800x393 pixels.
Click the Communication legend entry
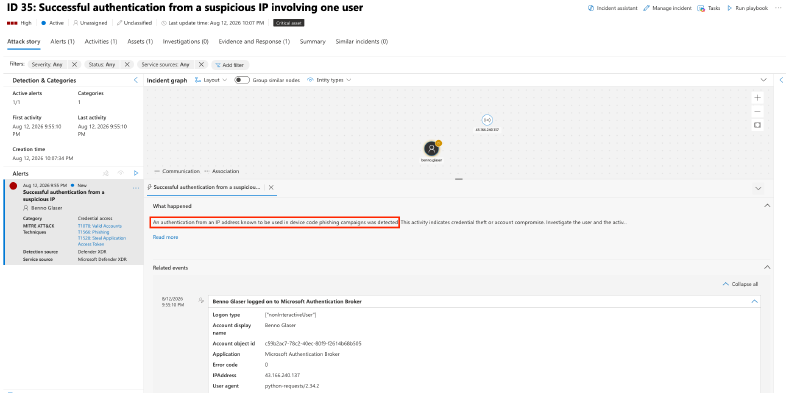click(x=177, y=171)
